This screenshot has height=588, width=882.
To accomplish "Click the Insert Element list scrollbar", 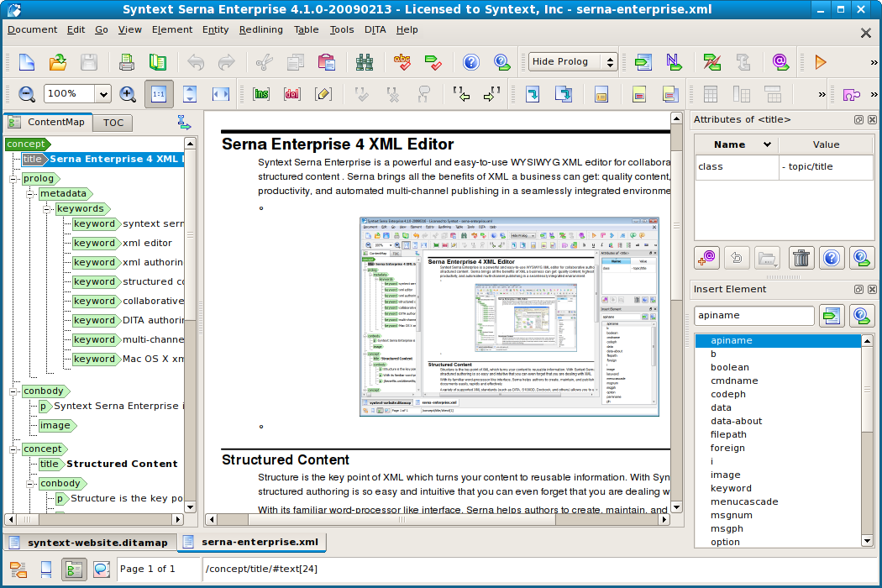I will point(868,440).
